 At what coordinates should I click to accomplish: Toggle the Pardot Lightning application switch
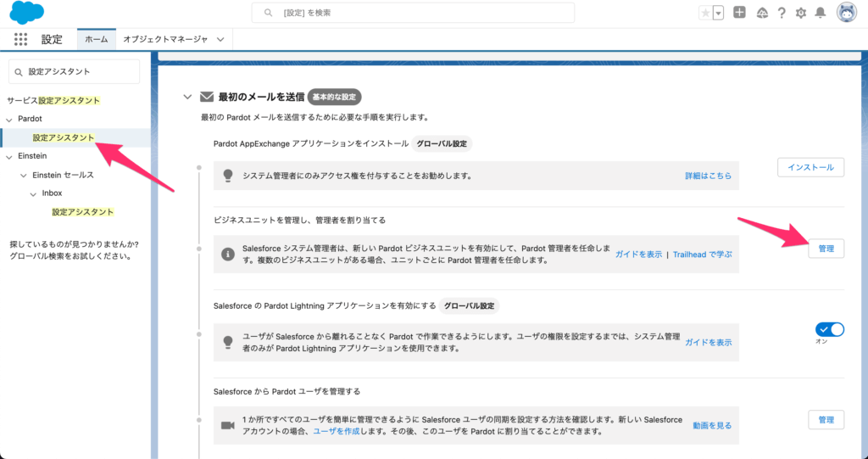pyautogui.click(x=830, y=329)
